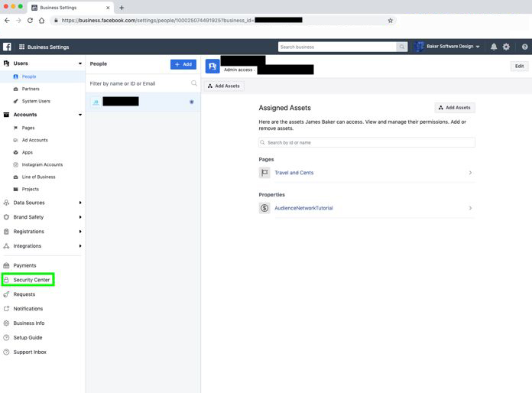Open Setup Guide in sidebar
This screenshot has height=393, width=532.
[x=28, y=337]
